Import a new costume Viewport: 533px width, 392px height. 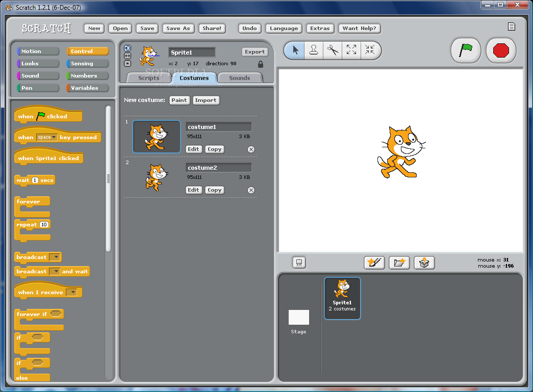click(x=206, y=100)
